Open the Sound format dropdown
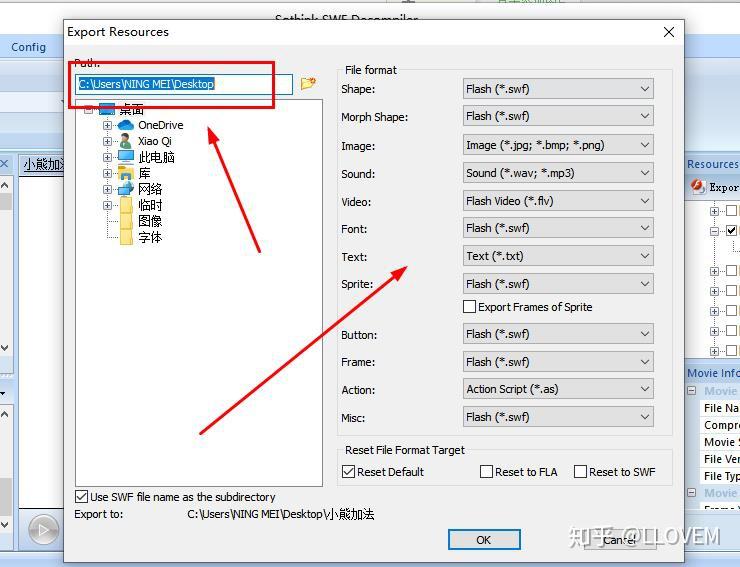Screen dimensions: 740x567 (558, 173)
